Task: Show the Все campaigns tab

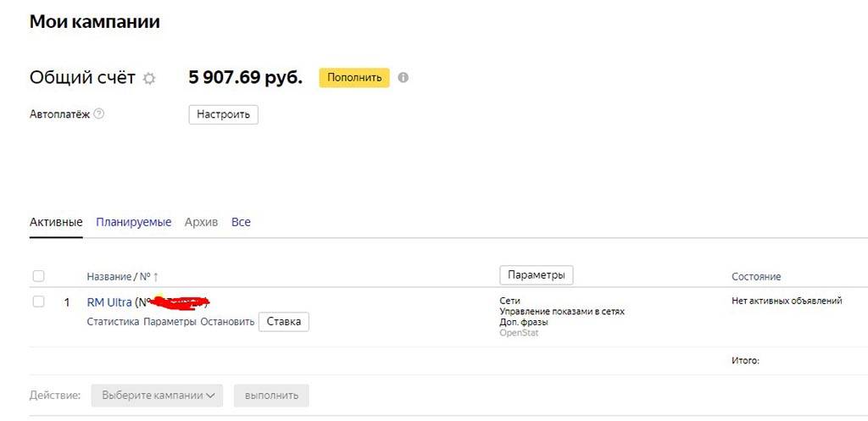Action: click(x=241, y=222)
